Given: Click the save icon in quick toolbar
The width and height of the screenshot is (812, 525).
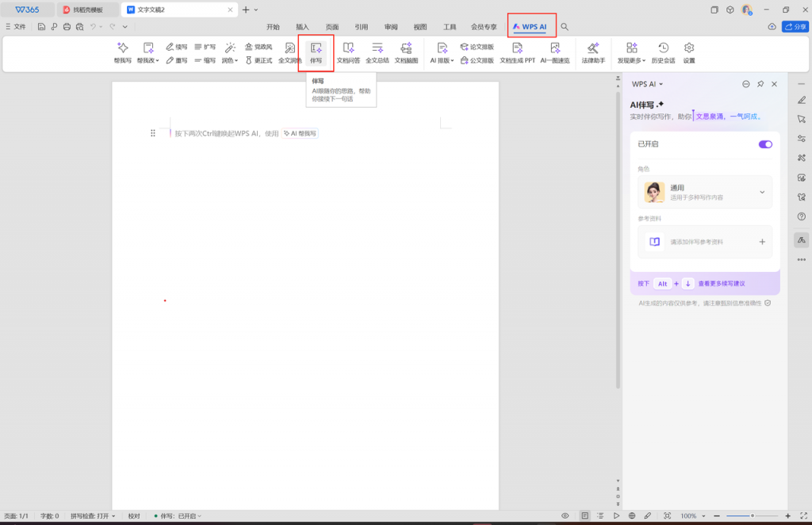Looking at the screenshot, I should tap(41, 26).
